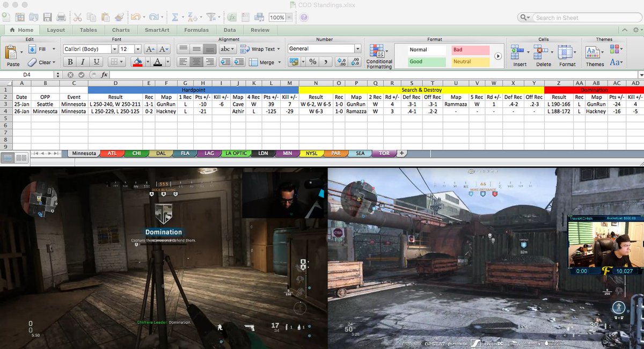
Task: Add new sheet with plus button
Action: [x=401, y=154]
